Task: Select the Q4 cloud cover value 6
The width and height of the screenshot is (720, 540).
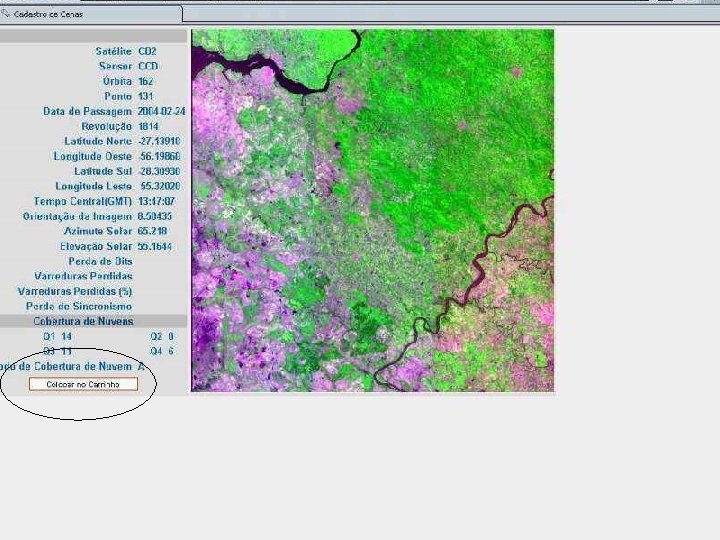Action: point(171,351)
